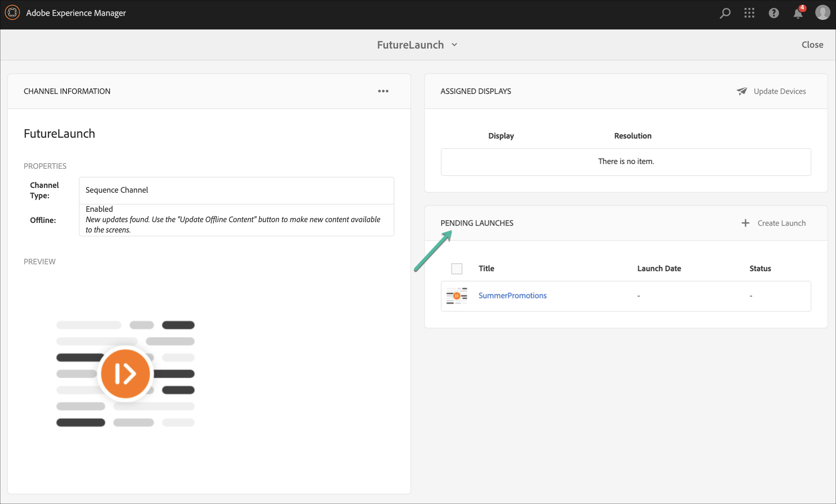Open the search magnifier icon
Image resolution: width=836 pixels, height=504 pixels.
point(725,13)
